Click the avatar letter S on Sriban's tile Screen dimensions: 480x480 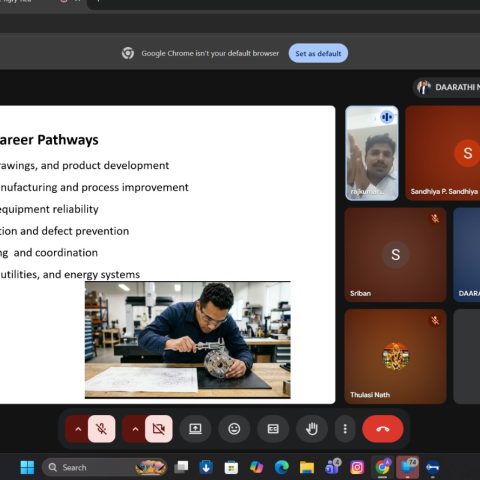click(396, 255)
